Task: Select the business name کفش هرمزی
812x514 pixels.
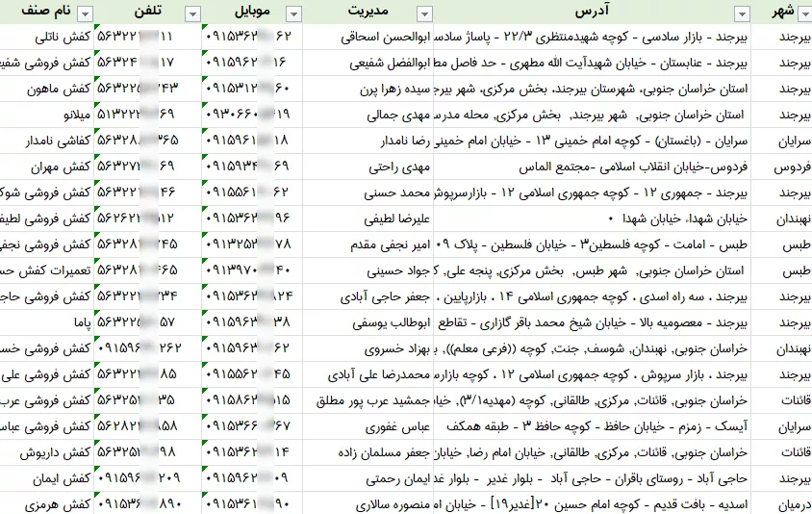Action: tap(46, 503)
